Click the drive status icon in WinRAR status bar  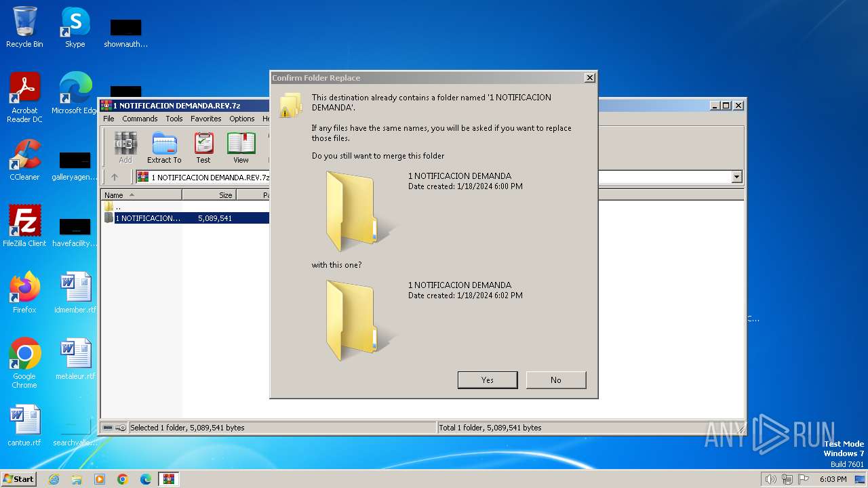[108, 428]
